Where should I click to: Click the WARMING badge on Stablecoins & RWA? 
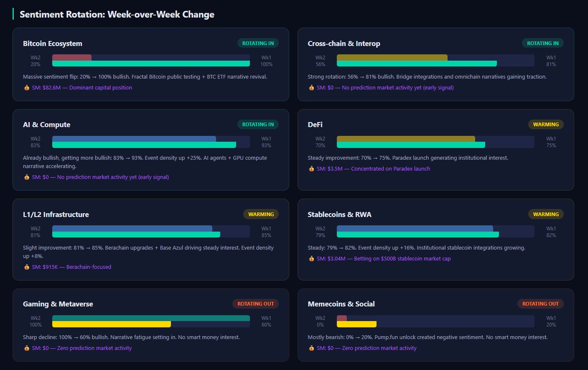(x=546, y=214)
